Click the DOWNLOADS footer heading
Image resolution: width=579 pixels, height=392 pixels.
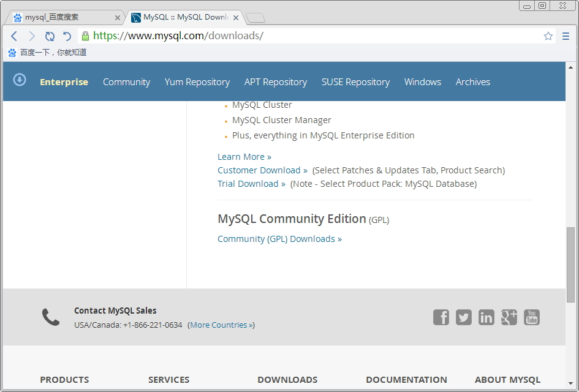click(x=287, y=380)
